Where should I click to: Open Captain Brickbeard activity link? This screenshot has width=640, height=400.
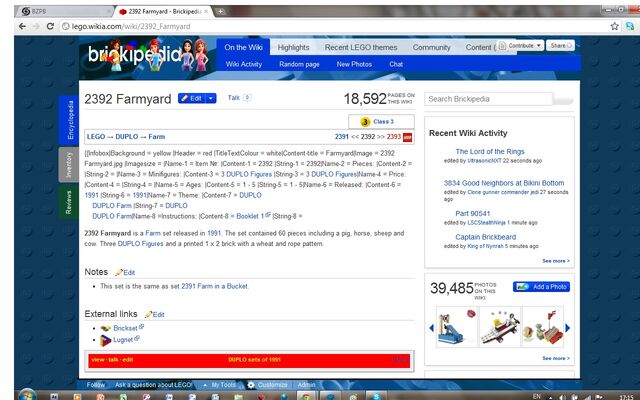coord(486,237)
